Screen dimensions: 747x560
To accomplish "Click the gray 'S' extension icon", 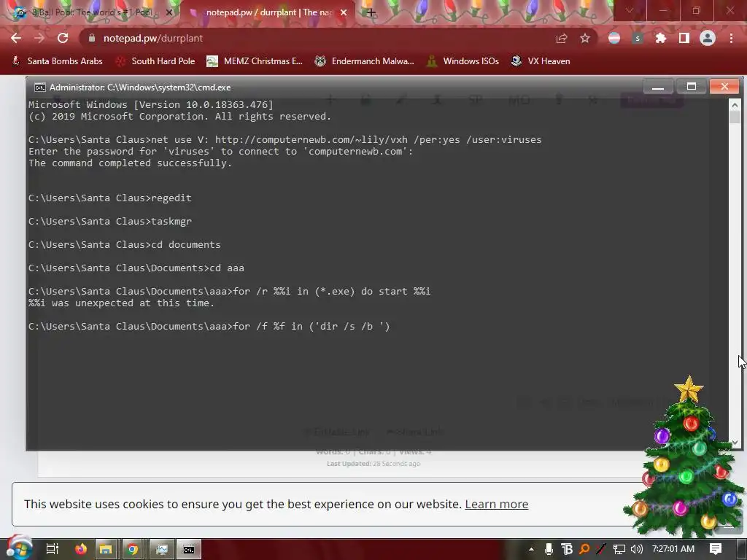I will (638, 38).
